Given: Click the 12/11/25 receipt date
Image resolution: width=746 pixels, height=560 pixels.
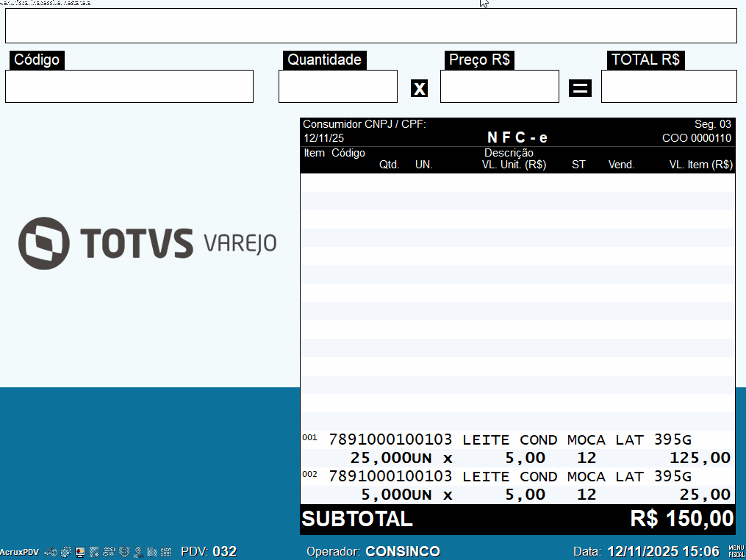Looking at the screenshot, I should pos(324,138).
